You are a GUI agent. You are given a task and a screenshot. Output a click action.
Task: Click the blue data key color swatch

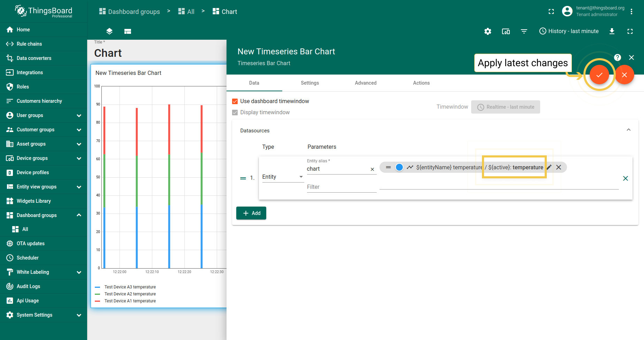399,167
